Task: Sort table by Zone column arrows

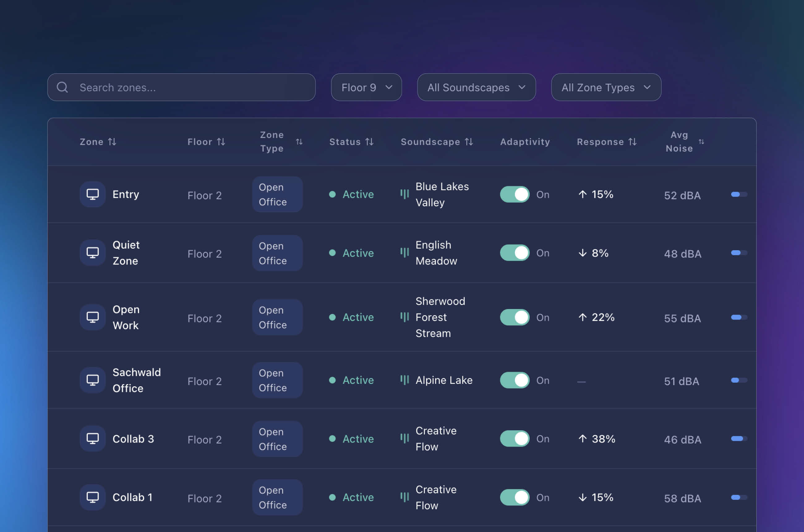Action: point(112,142)
